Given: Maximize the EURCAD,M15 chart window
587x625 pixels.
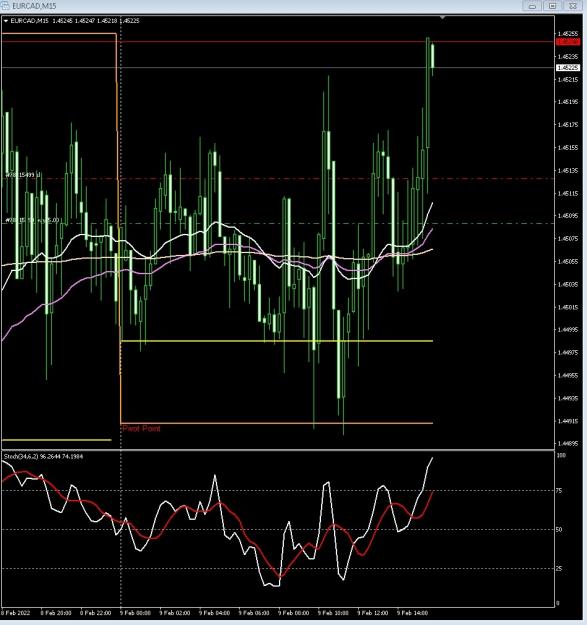Looking at the screenshot, I should pyautogui.click(x=552, y=6).
